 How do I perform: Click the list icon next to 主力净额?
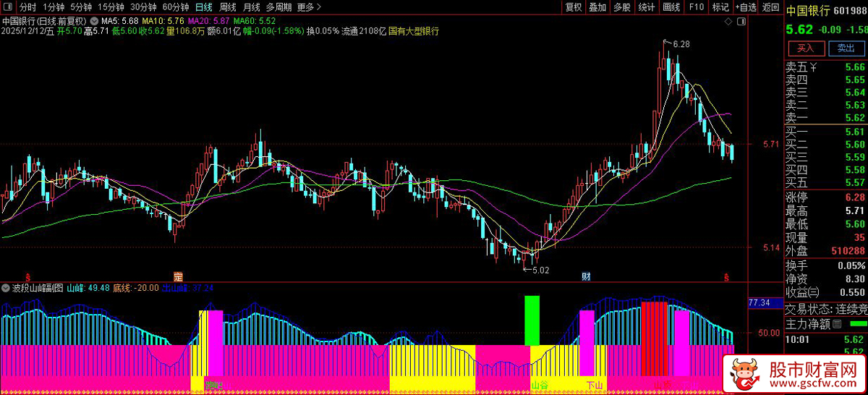coord(837,323)
